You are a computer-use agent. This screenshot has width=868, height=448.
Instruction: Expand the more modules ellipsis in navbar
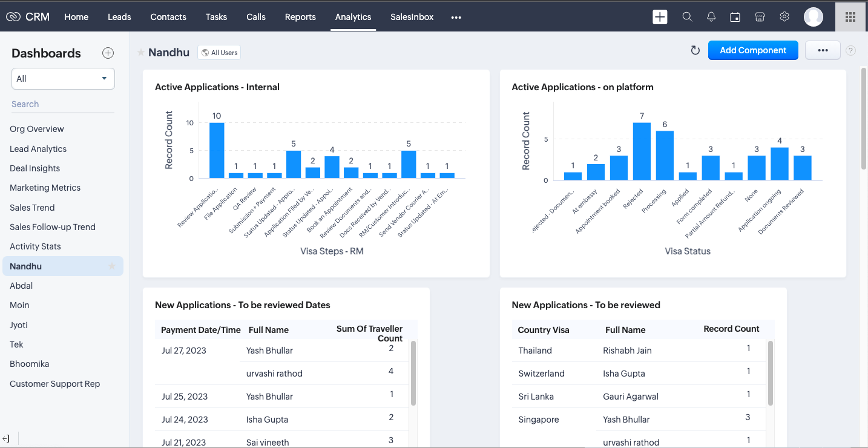456,17
